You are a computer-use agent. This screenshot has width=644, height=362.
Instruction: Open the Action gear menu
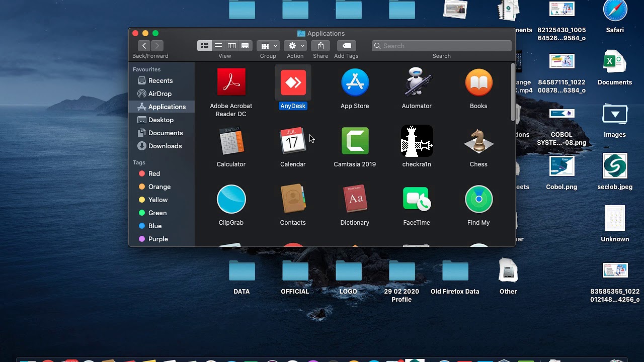295,46
